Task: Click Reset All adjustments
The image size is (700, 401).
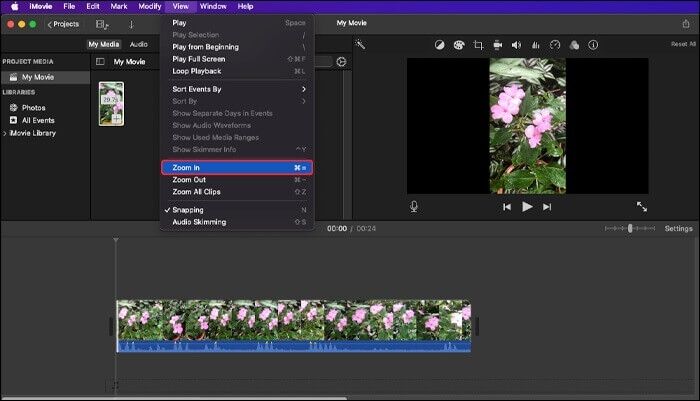Action: 683,44
